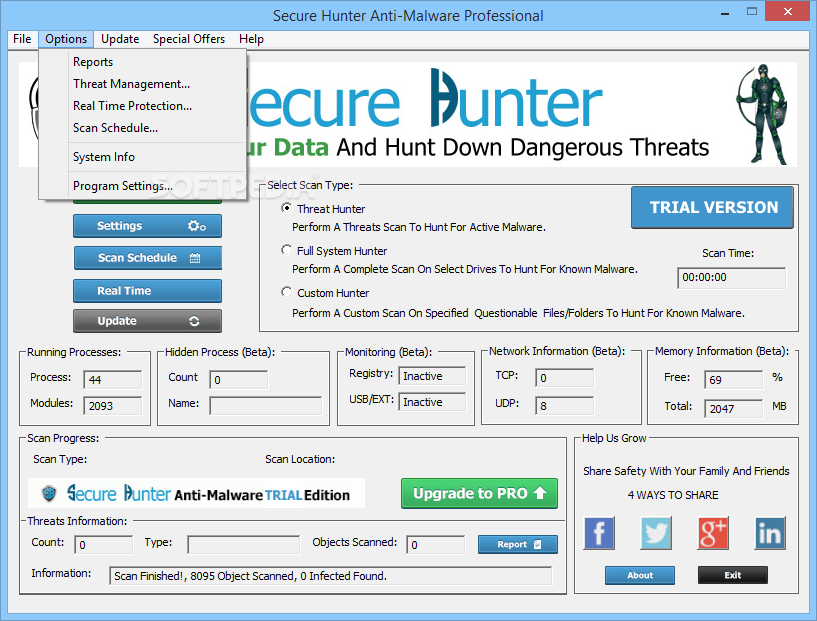
Task: Choose Reports from Options menu
Action: coord(142,62)
